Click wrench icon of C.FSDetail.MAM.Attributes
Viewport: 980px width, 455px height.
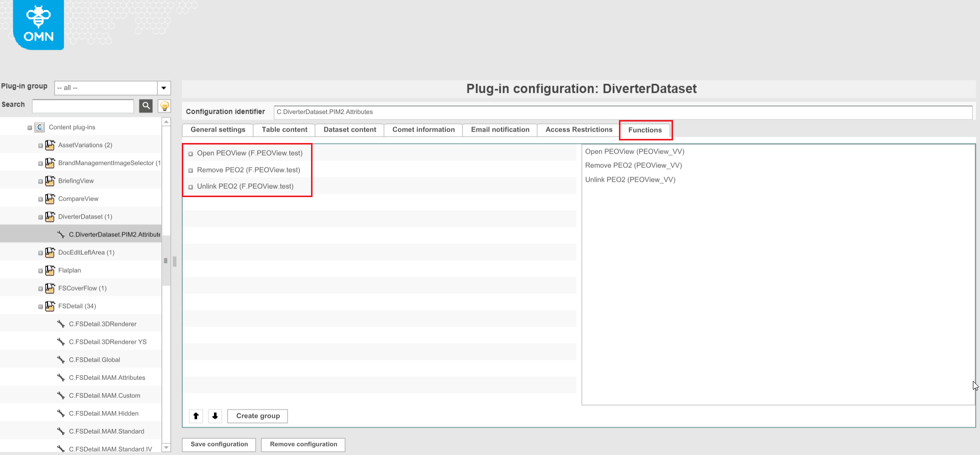[x=61, y=377]
